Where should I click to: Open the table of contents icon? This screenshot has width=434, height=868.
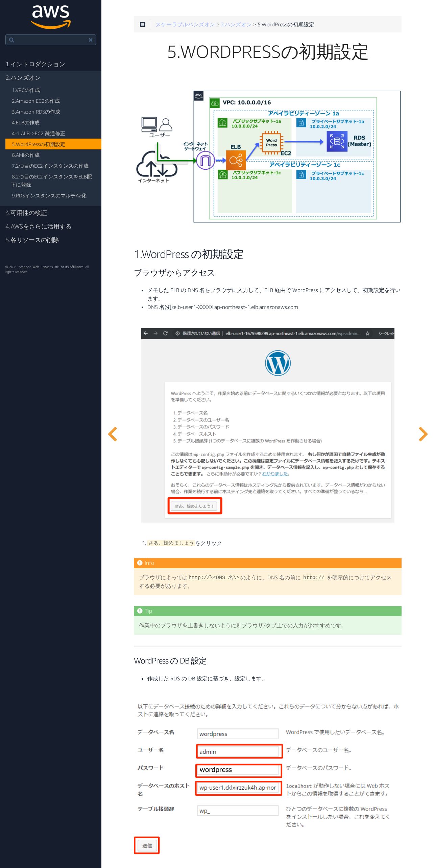(143, 24)
